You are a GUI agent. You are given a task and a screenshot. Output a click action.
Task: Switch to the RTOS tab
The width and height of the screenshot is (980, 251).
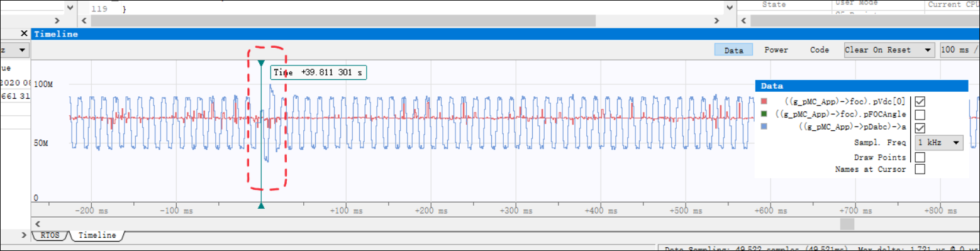(x=49, y=235)
